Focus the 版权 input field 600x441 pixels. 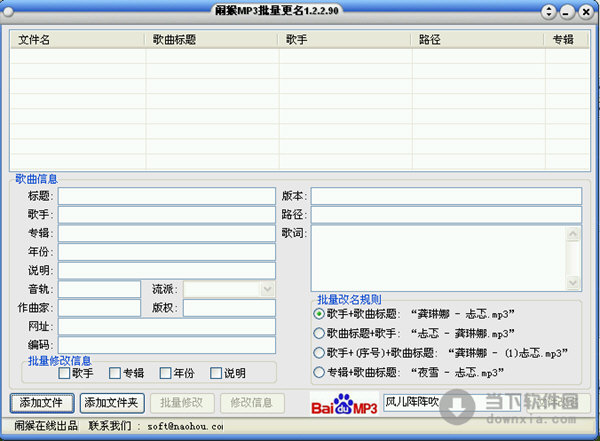pos(229,308)
